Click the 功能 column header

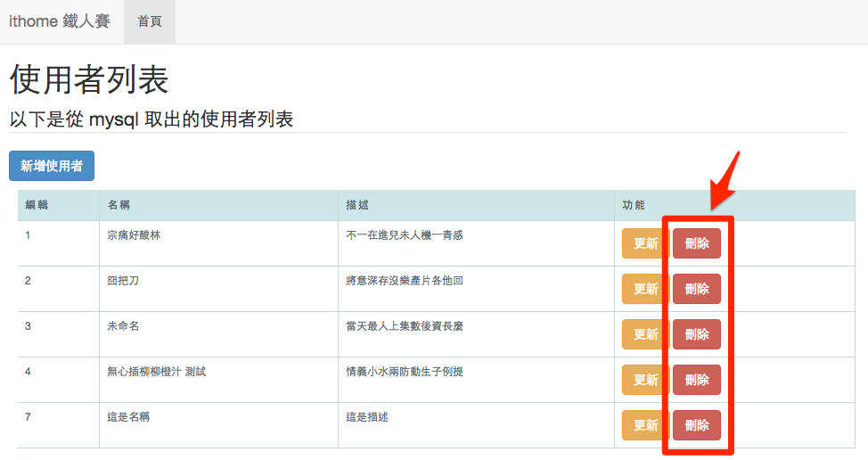(633, 205)
